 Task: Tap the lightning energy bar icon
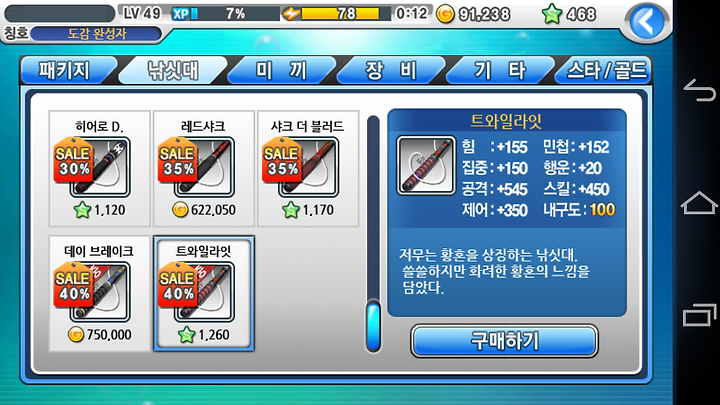pyautogui.click(x=291, y=14)
